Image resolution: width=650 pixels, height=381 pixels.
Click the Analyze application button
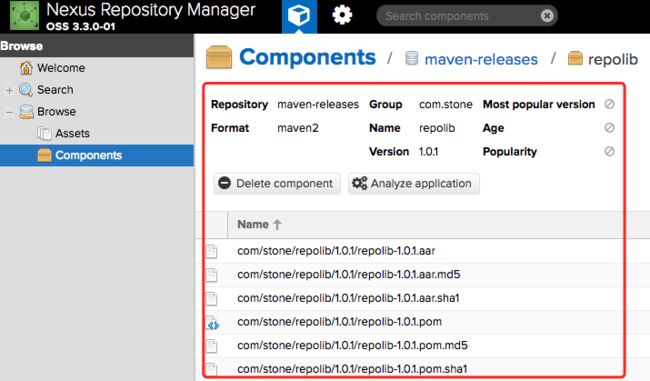pyautogui.click(x=414, y=184)
